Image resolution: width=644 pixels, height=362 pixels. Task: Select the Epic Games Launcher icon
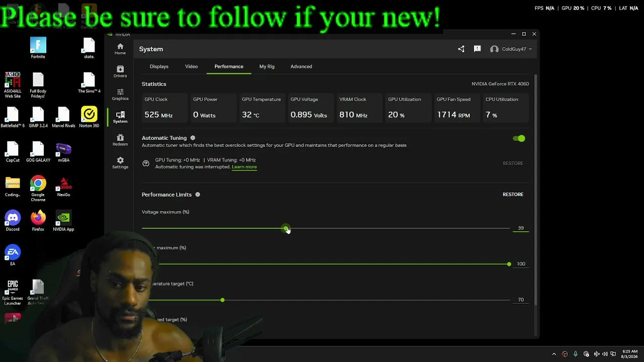13,292
